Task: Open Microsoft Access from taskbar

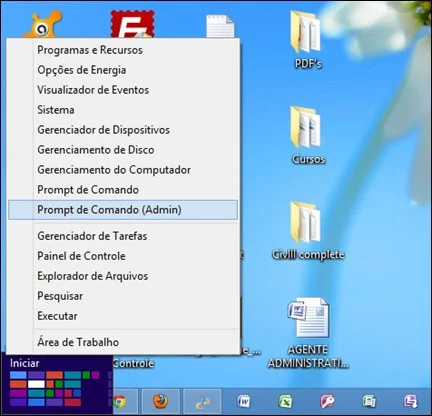Action: (327, 401)
